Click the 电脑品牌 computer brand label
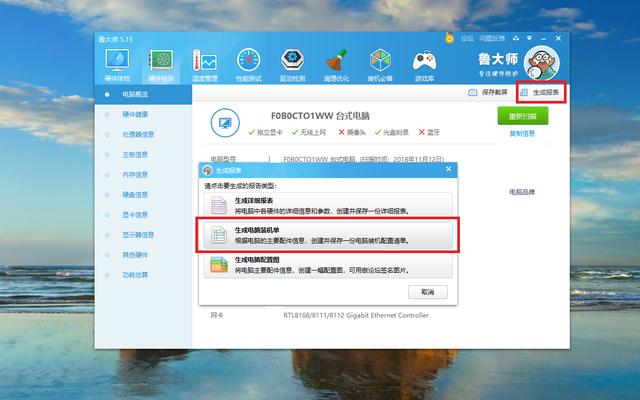The width and height of the screenshot is (640, 400). pos(522,192)
